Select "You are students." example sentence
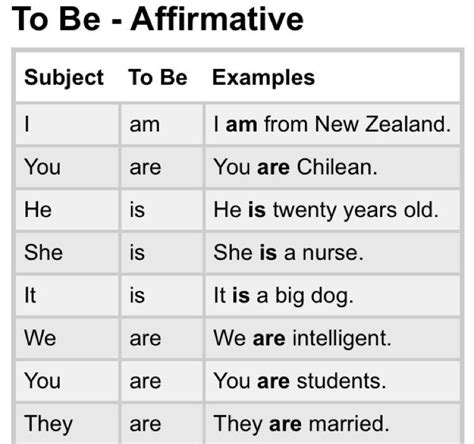The height and width of the screenshot is (444, 474). (x=300, y=381)
